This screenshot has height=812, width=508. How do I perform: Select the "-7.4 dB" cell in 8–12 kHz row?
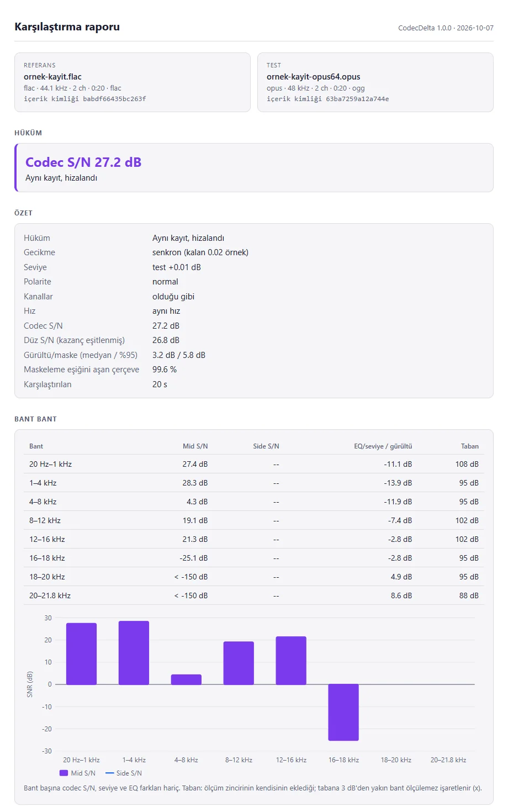[x=400, y=520]
